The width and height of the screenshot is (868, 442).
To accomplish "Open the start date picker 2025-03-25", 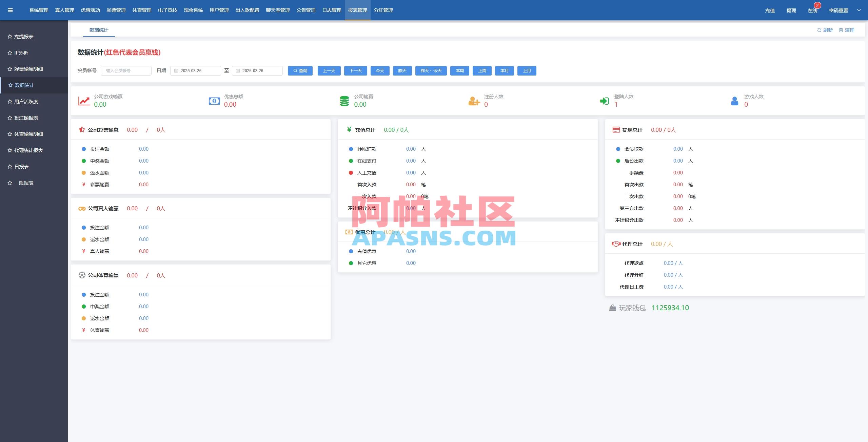I will pyautogui.click(x=195, y=71).
